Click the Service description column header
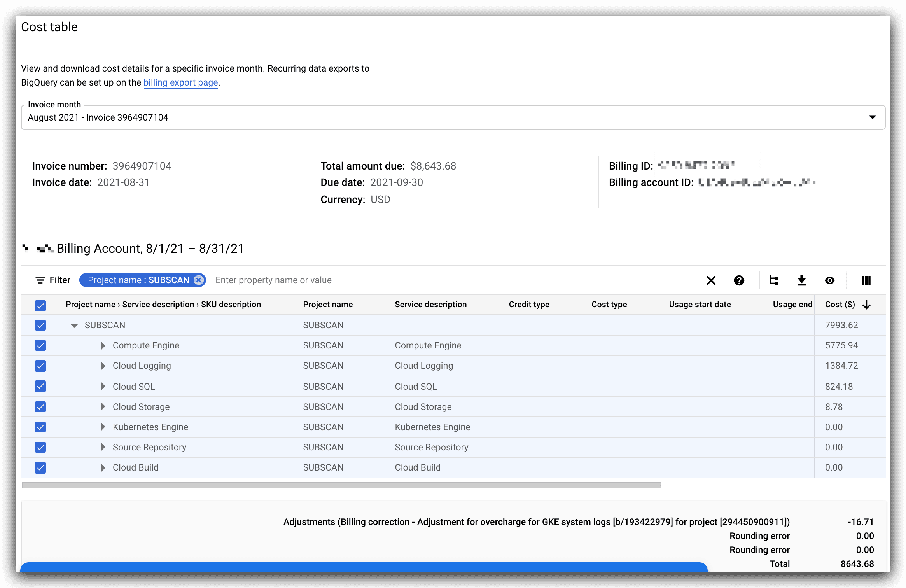 430,304
